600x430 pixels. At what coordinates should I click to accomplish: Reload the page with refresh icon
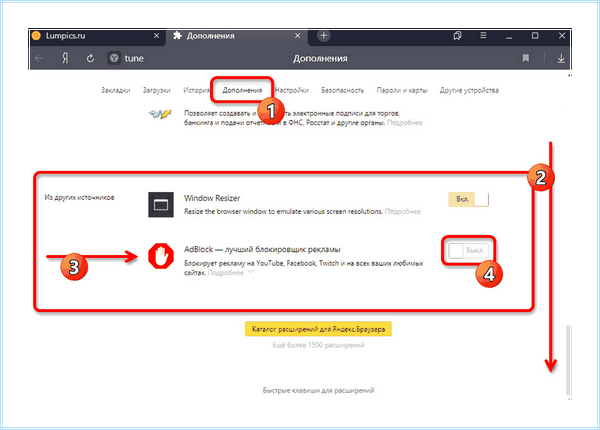point(90,58)
